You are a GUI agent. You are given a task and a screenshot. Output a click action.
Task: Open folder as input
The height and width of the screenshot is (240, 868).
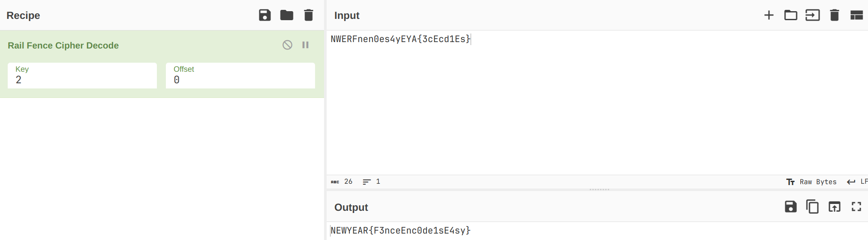(x=790, y=15)
